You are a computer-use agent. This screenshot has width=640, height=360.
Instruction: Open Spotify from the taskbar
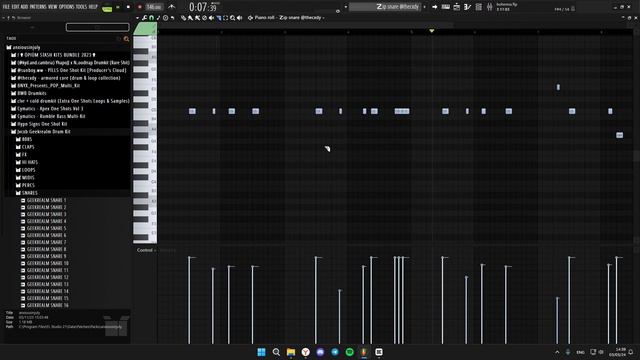point(349,352)
